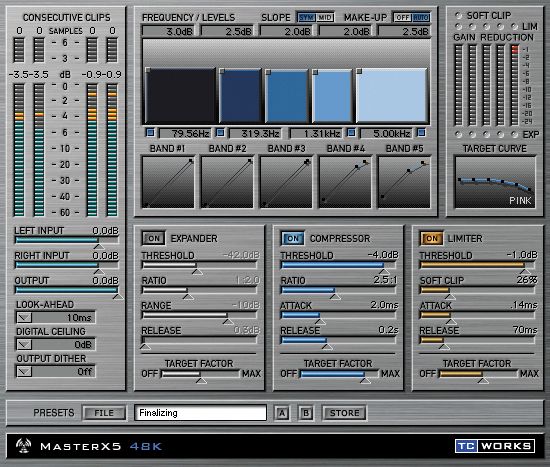Select the Band #2 navy level block
550x467 pixels.
point(240,95)
